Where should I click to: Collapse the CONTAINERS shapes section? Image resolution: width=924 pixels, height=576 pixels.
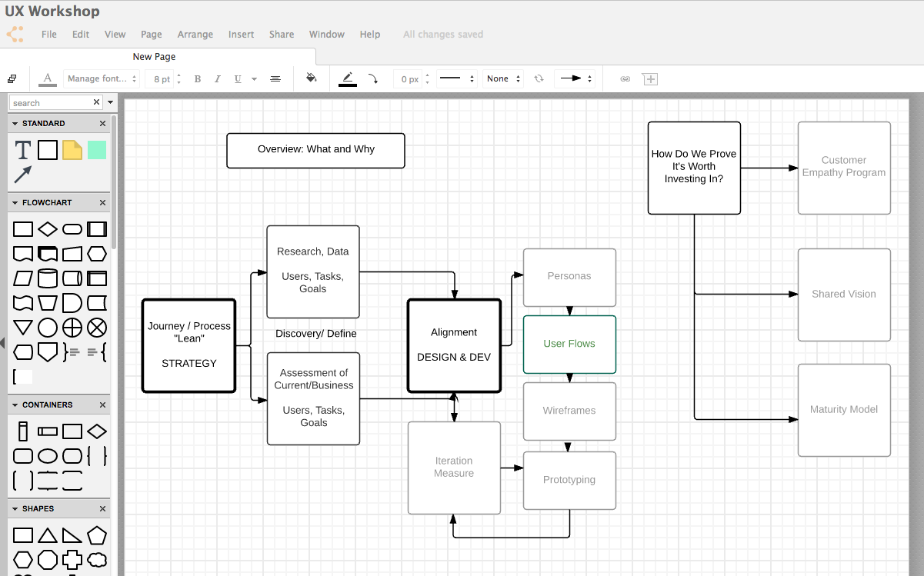pyautogui.click(x=15, y=405)
